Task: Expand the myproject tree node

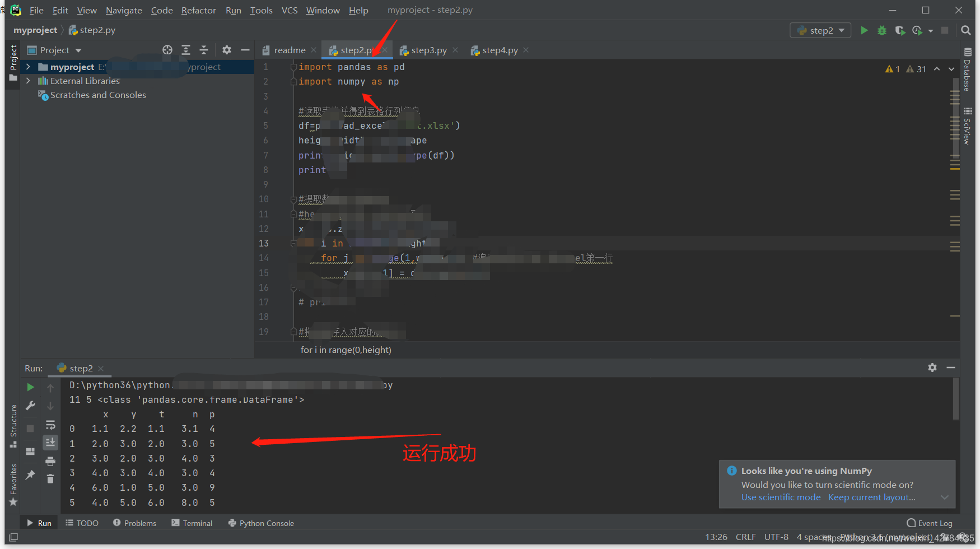Action: pos(28,67)
